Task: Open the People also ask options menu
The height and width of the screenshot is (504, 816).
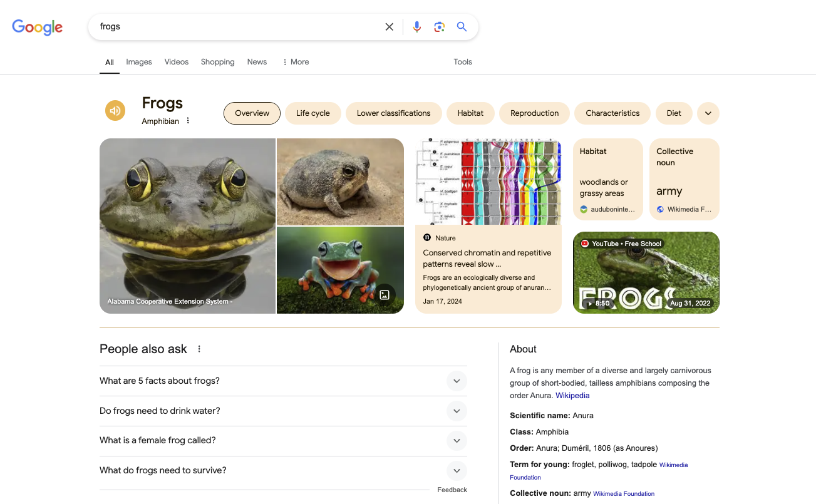Action: (199, 348)
